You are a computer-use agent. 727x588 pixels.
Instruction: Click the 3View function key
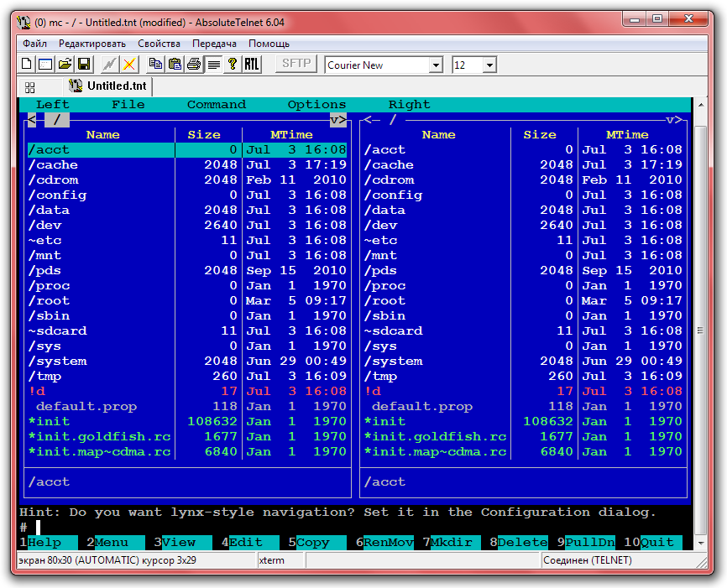point(183,542)
